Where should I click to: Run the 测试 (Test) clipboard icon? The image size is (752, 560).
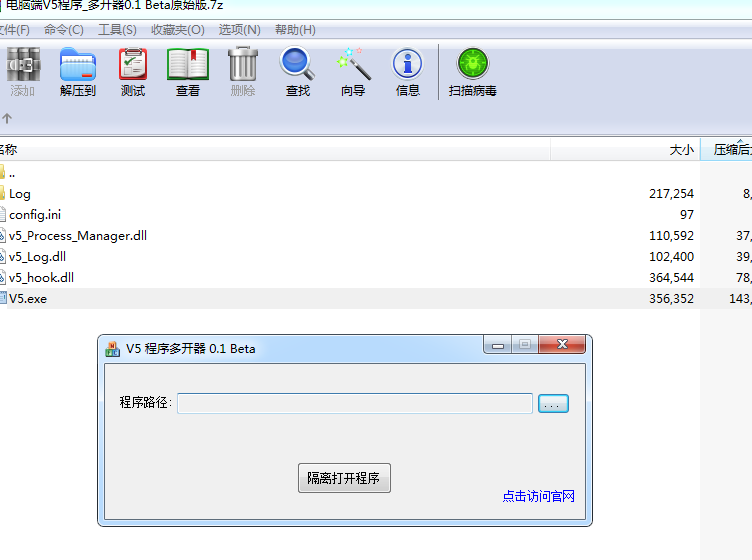[133, 64]
